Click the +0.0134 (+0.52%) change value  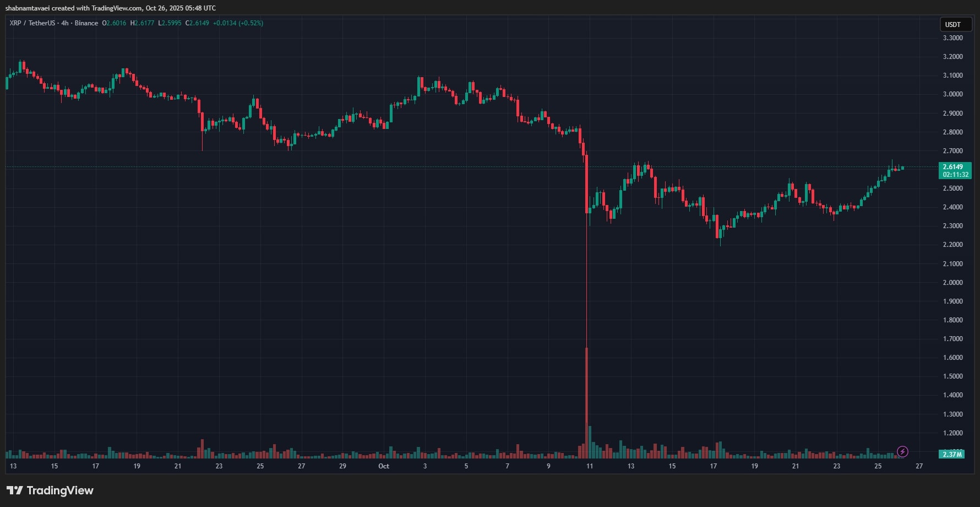pyautogui.click(x=238, y=23)
